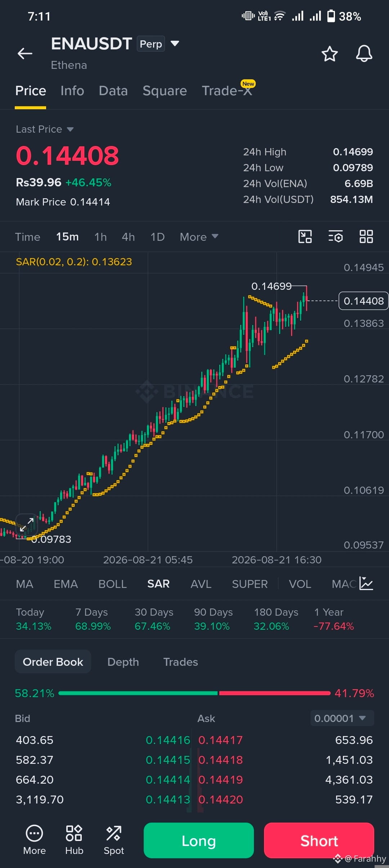Add ENAUSDT to favorites with star
389x868 pixels.
click(x=329, y=54)
